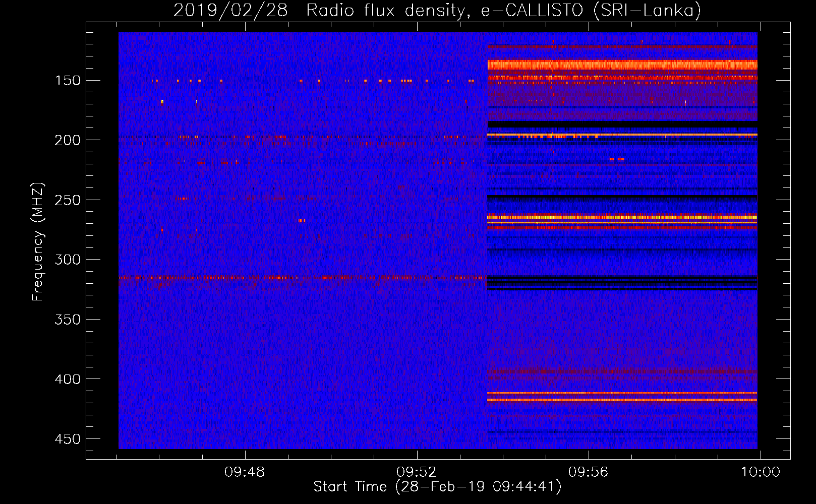Click the 150 frequency tick label
Image resolution: width=816 pixels, height=504 pixels.
tap(68, 81)
